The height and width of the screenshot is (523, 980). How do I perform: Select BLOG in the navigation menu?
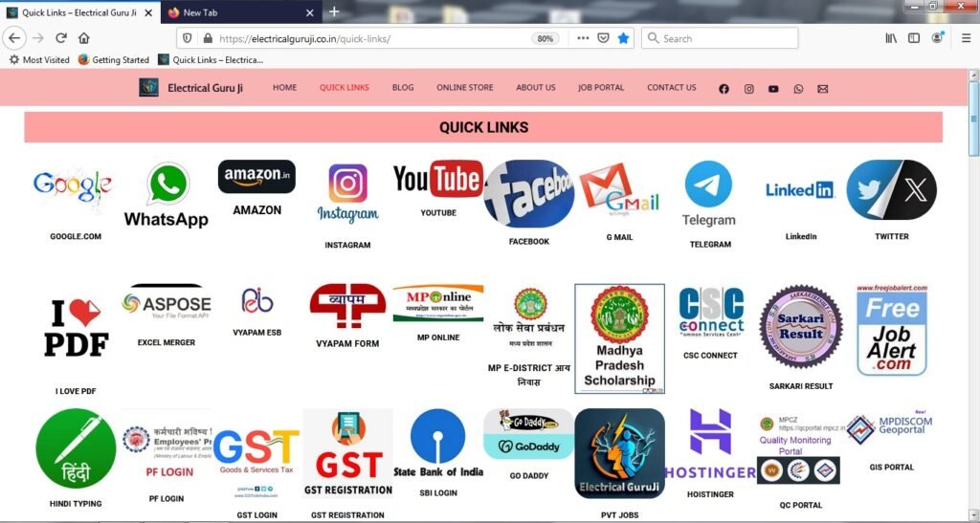pyautogui.click(x=403, y=87)
